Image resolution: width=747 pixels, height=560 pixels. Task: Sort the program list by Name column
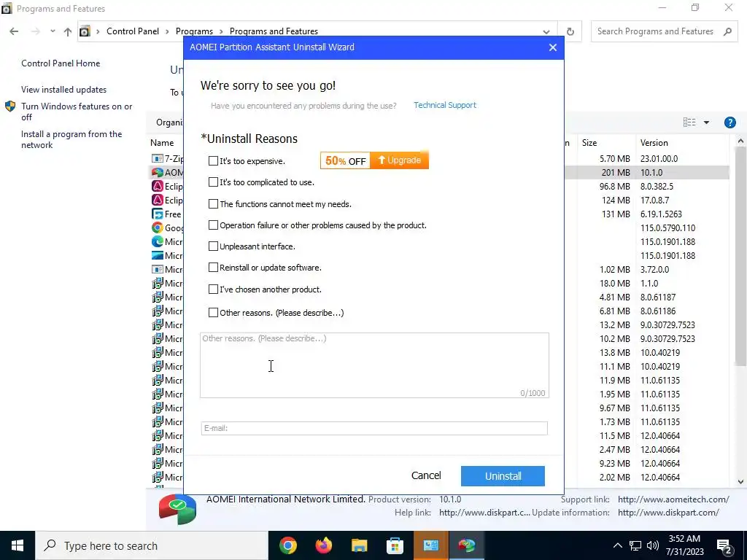tap(162, 143)
